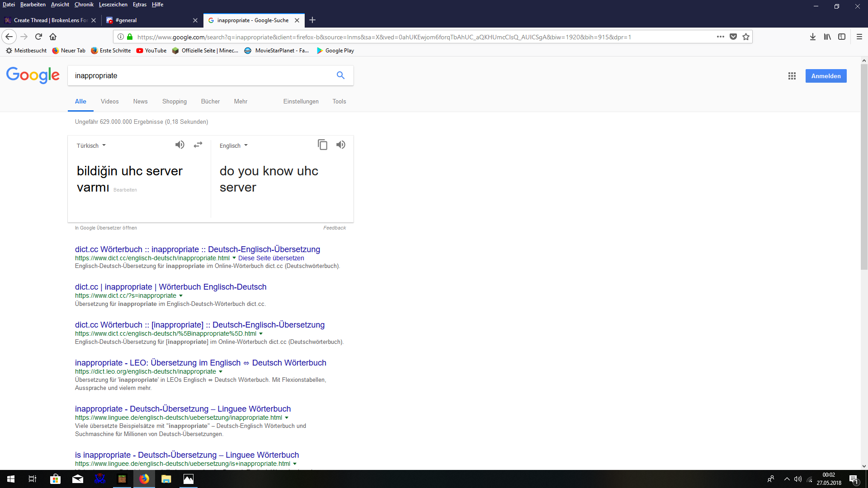Open the downloads panel
The width and height of the screenshot is (868, 488).
tap(813, 37)
